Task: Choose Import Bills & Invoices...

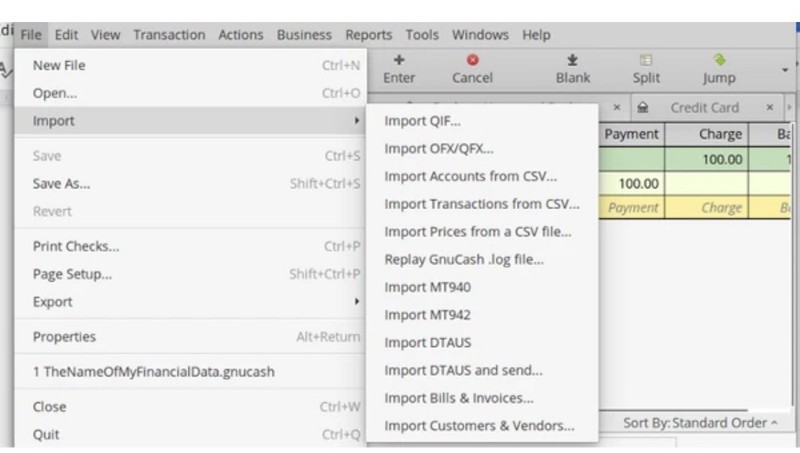Action: (x=482, y=398)
